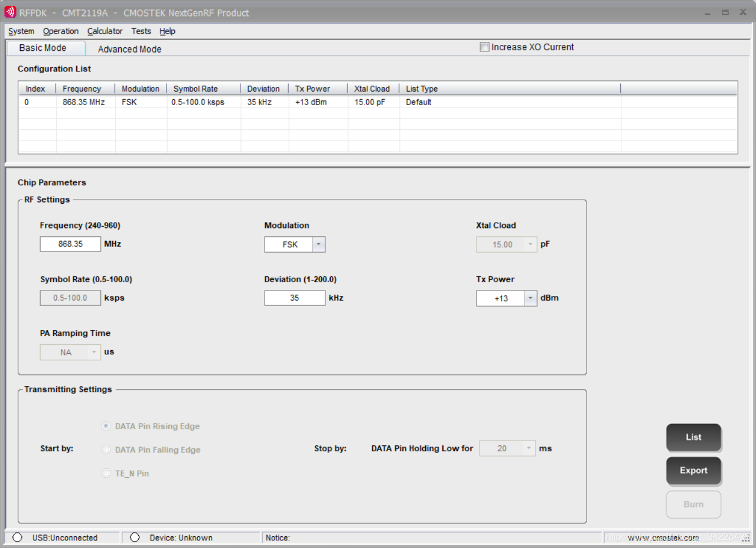The height and width of the screenshot is (548, 756).
Task: Click the USB:Unconnected status text
Action: (x=65, y=538)
